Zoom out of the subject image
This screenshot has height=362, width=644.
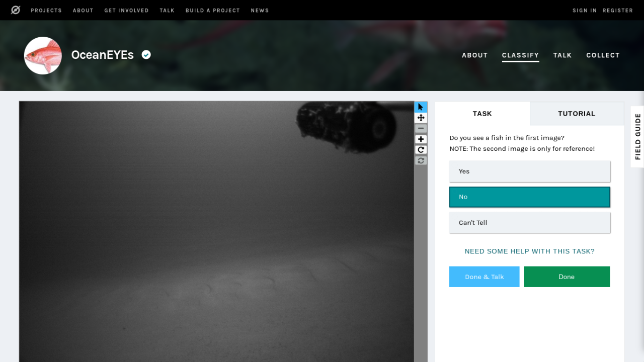pos(421,129)
